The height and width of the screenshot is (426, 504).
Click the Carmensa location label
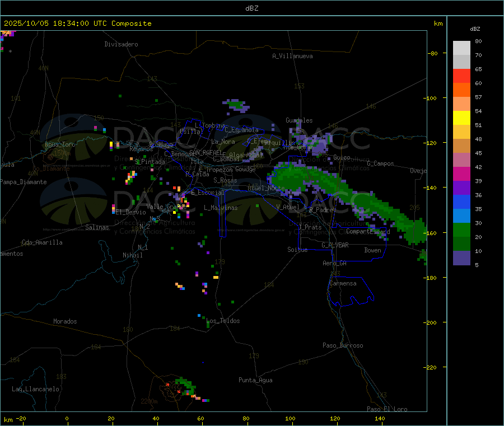click(x=342, y=283)
